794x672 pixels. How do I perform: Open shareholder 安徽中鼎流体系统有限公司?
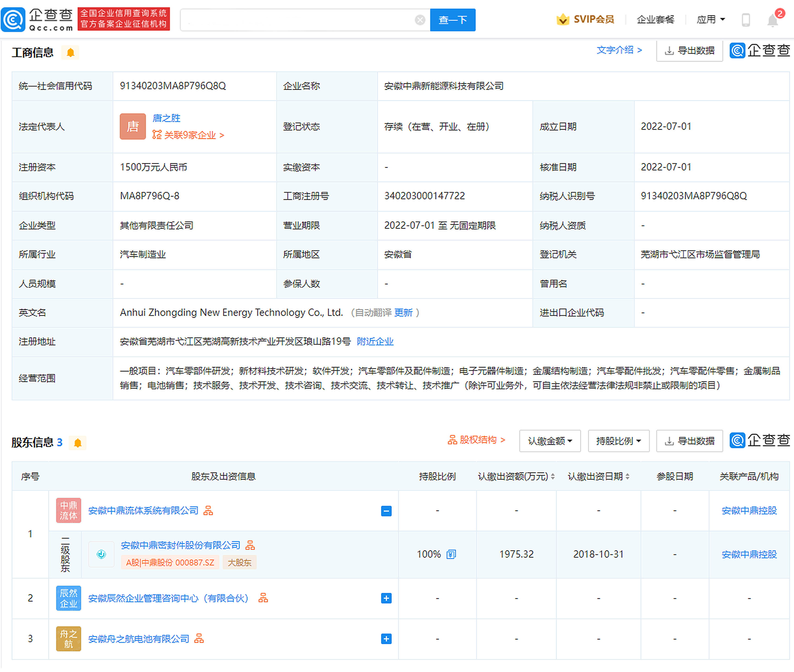143,511
